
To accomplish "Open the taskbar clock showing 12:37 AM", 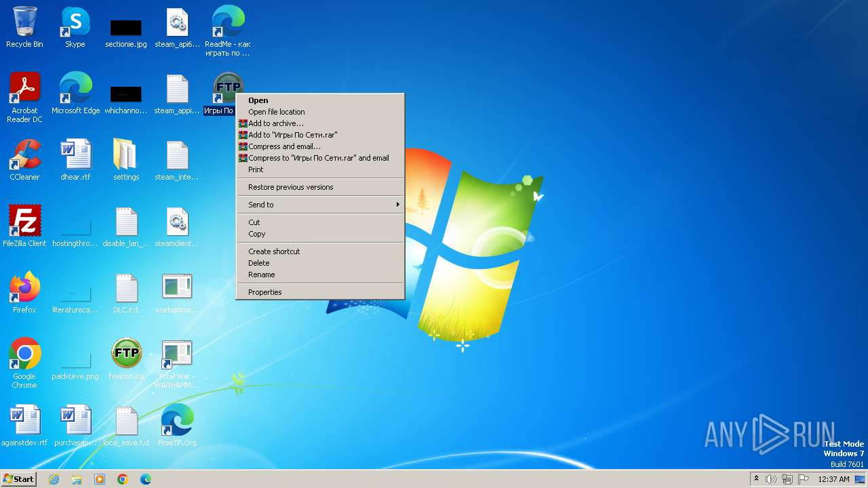I will [x=833, y=479].
